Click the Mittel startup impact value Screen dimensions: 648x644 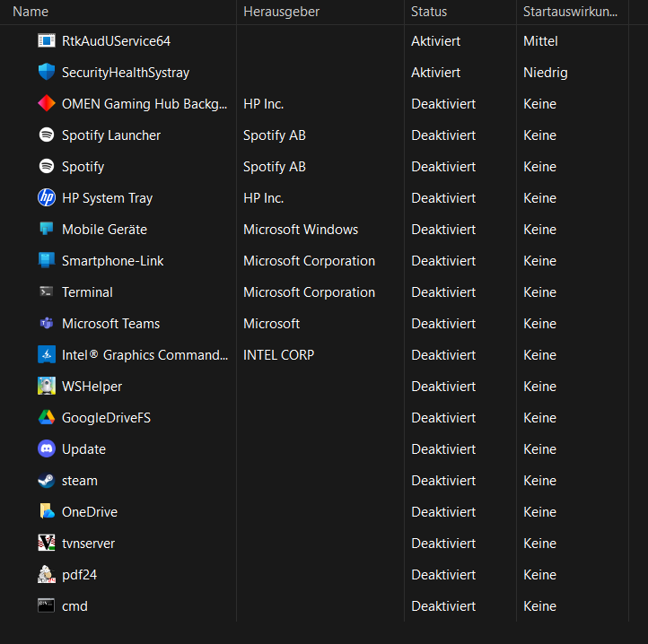point(540,41)
